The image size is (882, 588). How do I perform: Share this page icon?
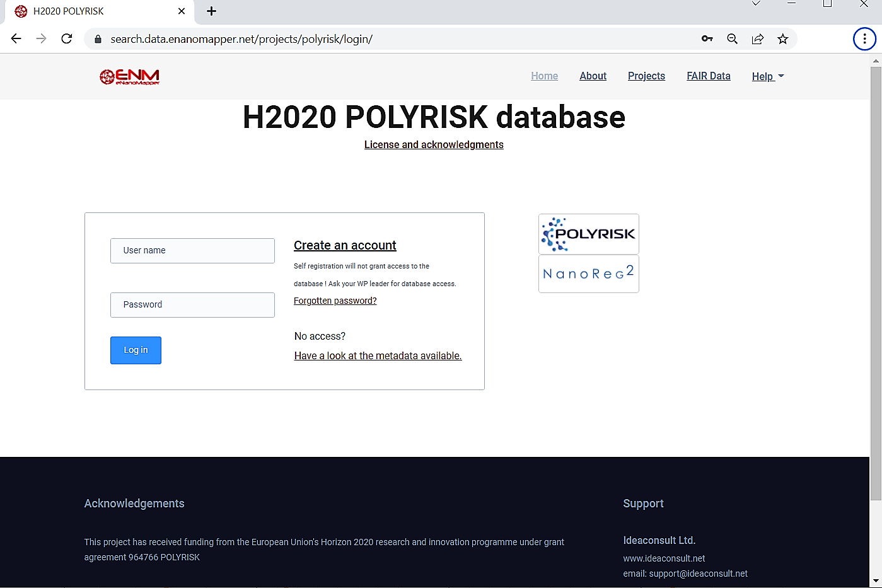pyautogui.click(x=758, y=38)
